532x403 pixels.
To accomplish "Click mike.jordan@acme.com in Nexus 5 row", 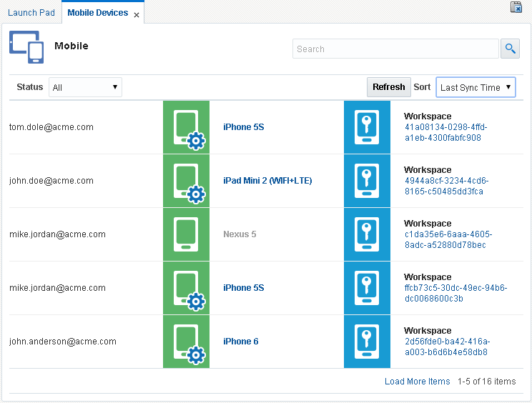I will click(x=57, y=234).
